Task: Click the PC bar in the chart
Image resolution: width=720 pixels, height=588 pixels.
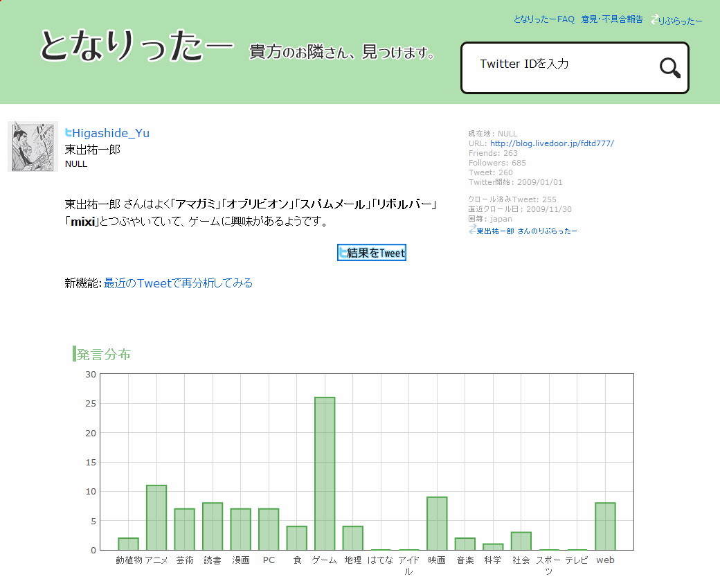Action: [x=269, y=529]
